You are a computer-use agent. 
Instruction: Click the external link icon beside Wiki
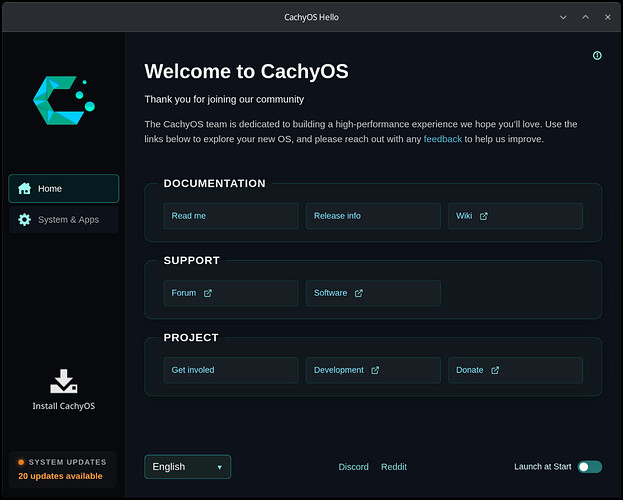(x=484, y=216)
